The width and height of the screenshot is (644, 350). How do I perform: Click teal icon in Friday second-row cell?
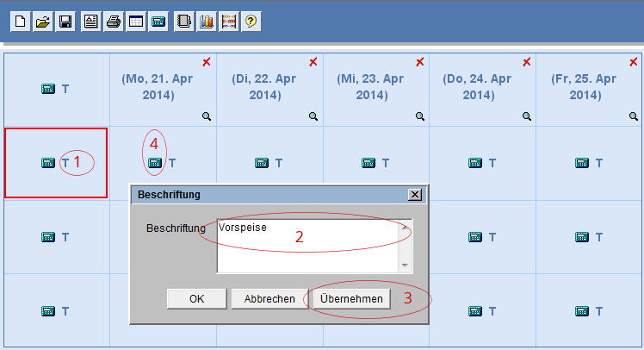(582, 237)
